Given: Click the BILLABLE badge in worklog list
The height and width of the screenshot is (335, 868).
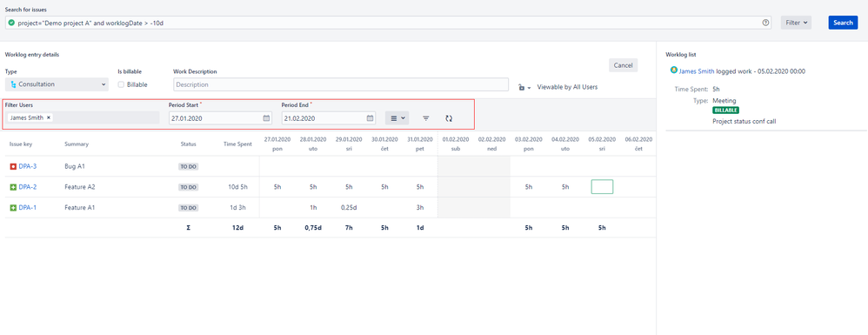Looking at the screenshot, I should click(x=725, y=111).
